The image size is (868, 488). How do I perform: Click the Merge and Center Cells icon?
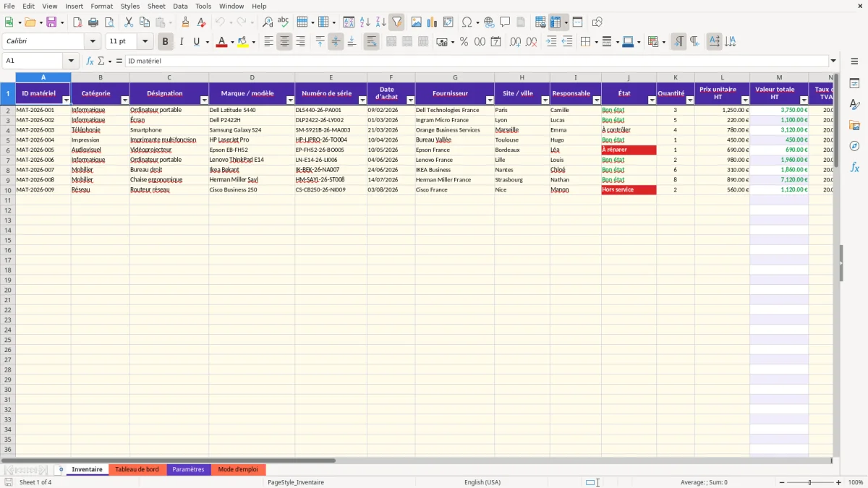[391, 42]
